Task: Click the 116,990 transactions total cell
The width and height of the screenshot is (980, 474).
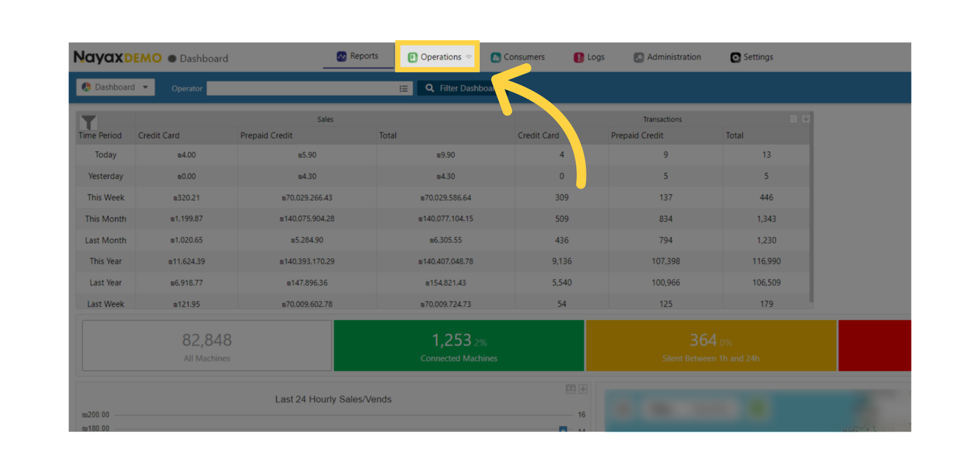Action: tap(766, 261)
